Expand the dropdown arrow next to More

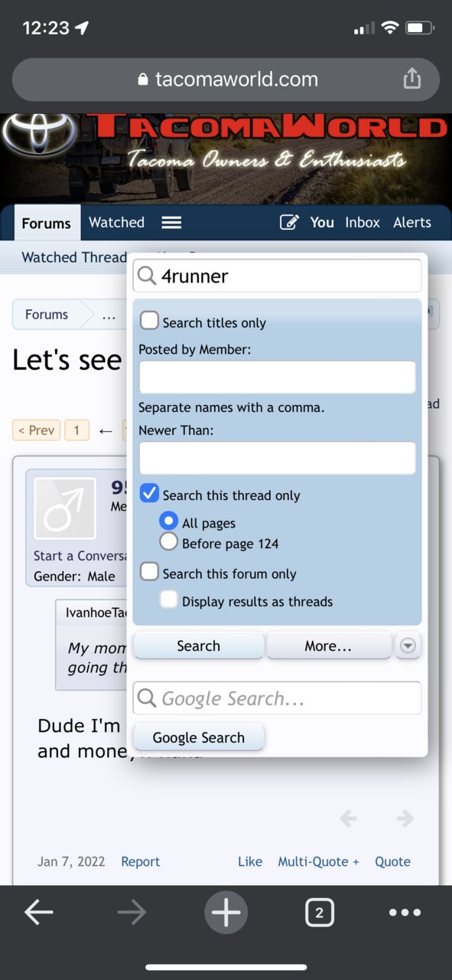[x=408, y=646]
